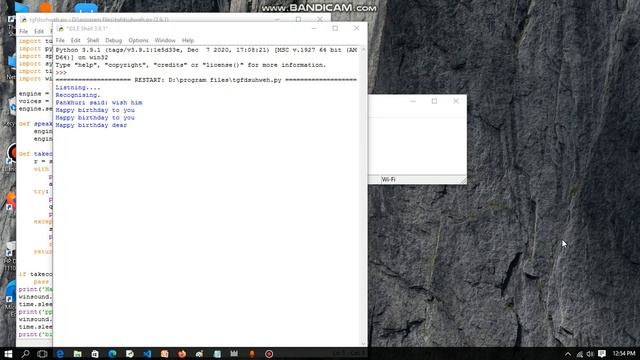Open the network status tray icon

pos(580,353)
